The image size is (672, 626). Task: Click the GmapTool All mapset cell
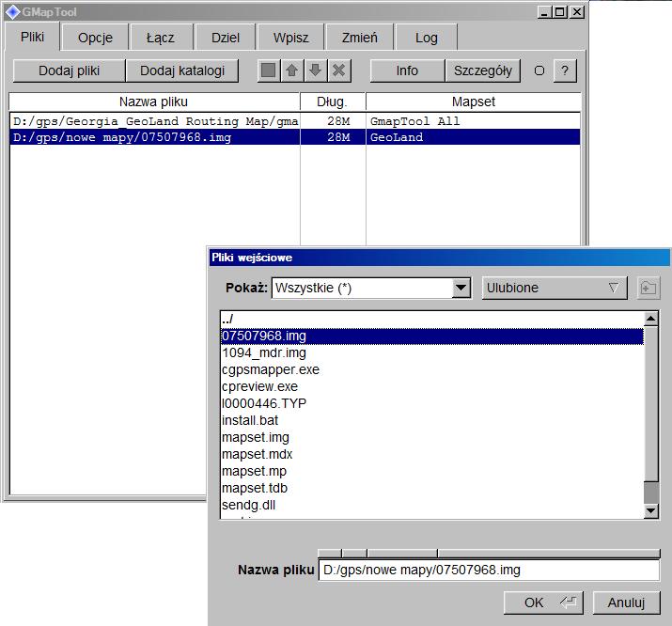pos(473,121)
